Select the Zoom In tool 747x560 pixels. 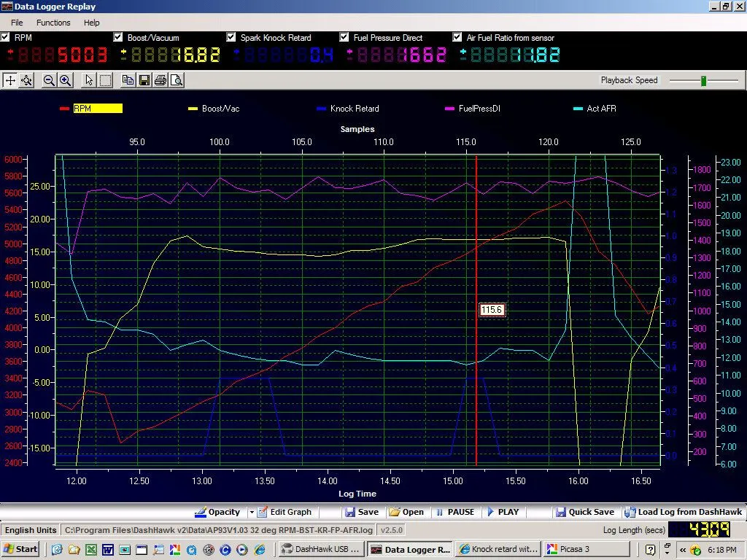pos(65,80)
